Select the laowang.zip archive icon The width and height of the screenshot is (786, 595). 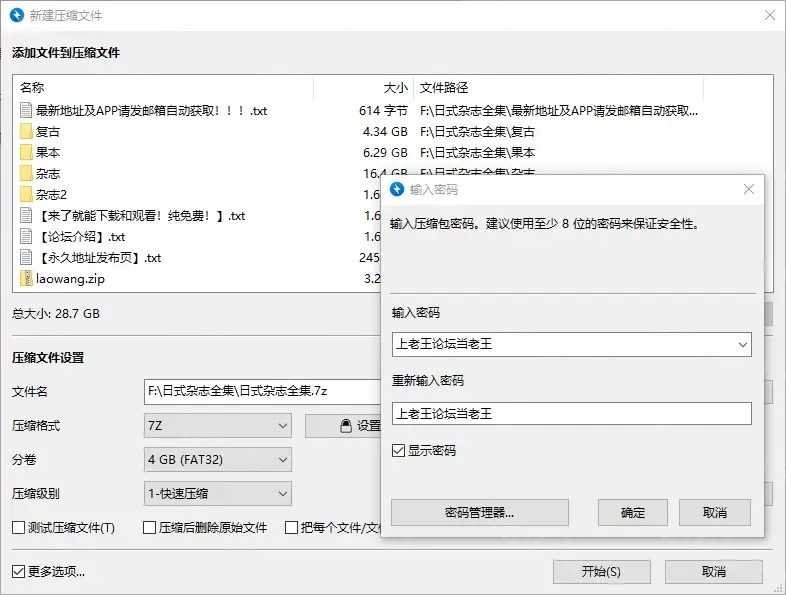click(x=26, y=279)
